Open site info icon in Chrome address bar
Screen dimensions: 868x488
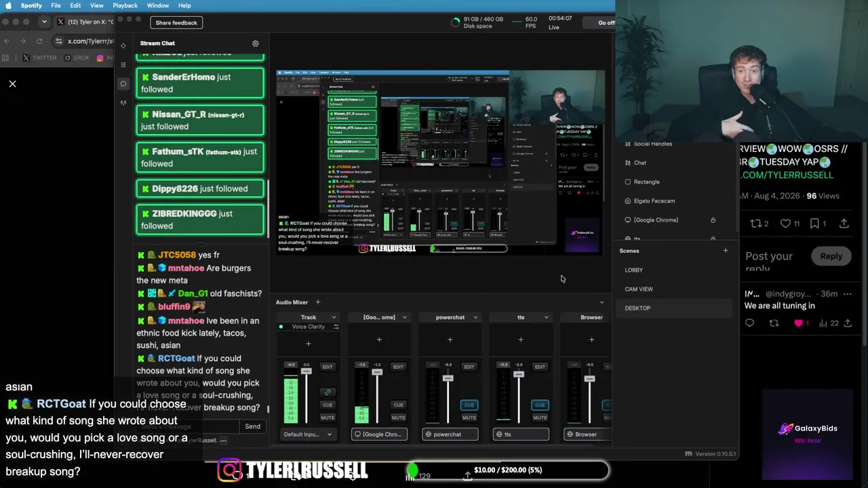[x=59, y=41]
